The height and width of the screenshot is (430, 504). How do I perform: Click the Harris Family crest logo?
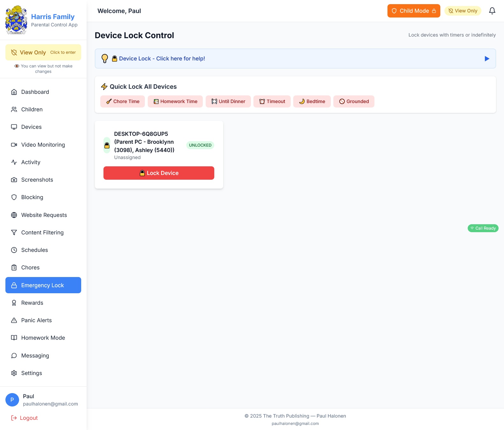[x=16, y=20]
